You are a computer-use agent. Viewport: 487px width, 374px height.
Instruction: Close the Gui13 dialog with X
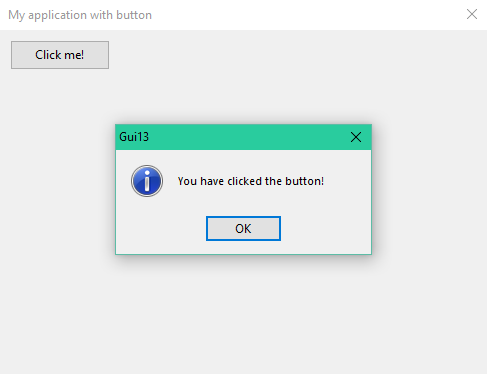pos(356,137)
